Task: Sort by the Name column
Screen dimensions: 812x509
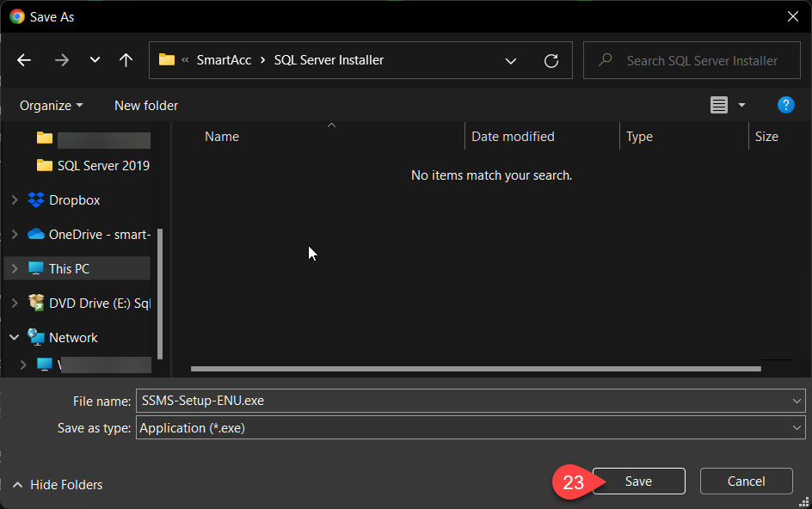Action: (x=222, y=137)
